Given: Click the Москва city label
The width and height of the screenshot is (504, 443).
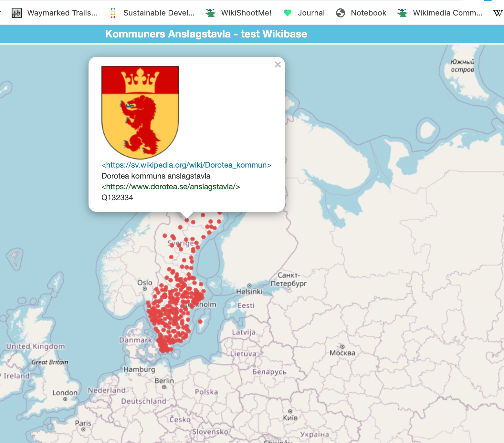Looking at the screenshot, I should point(342,353).
